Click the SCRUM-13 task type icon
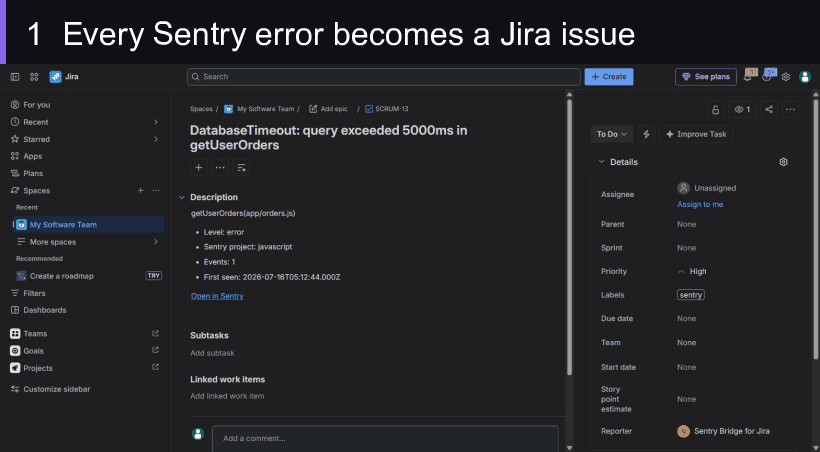This screenshot has height=452, width=820. [x=369, y=109]
